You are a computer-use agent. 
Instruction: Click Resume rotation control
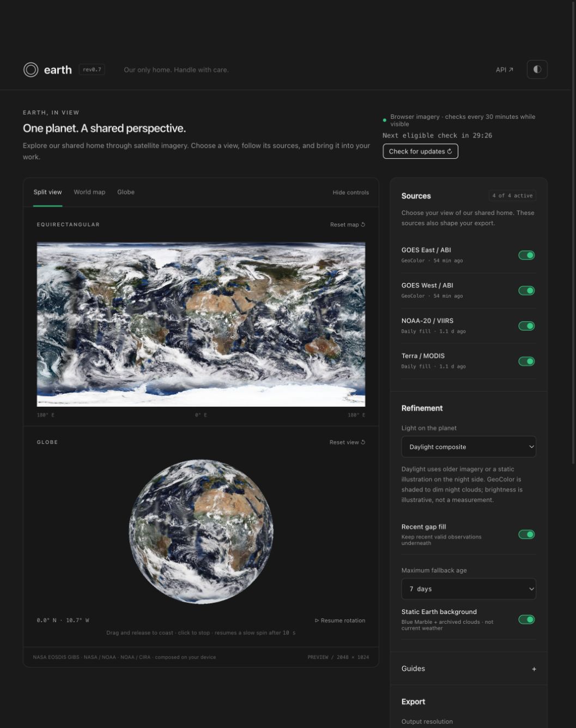pyautogui.click(x=340, y=621)
